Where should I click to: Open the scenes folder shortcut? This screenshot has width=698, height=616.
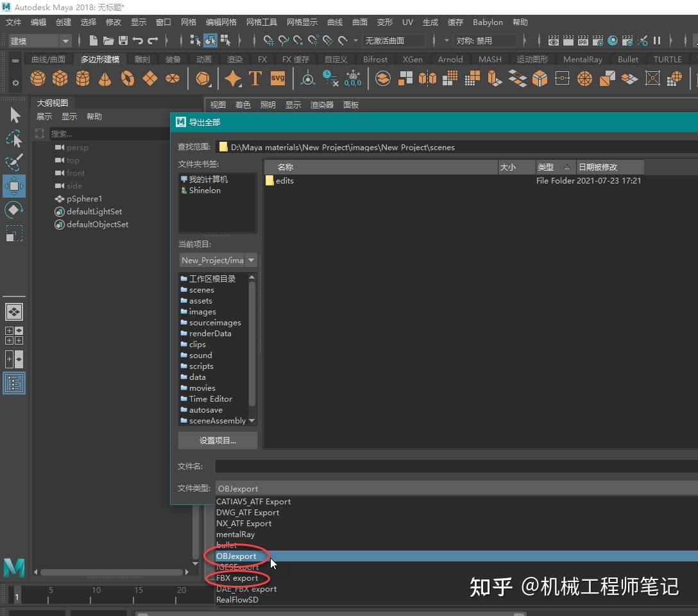click(x=197, y=290)
